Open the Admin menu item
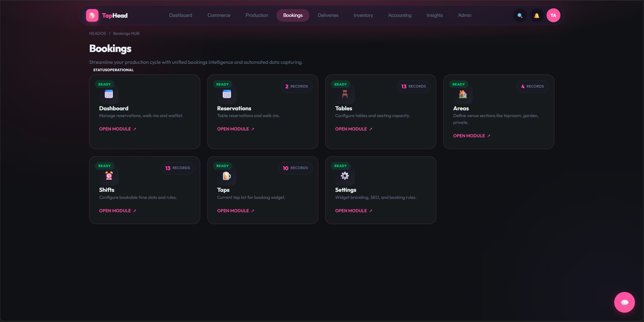Screen dimensions: 644x322 (465, 15)
